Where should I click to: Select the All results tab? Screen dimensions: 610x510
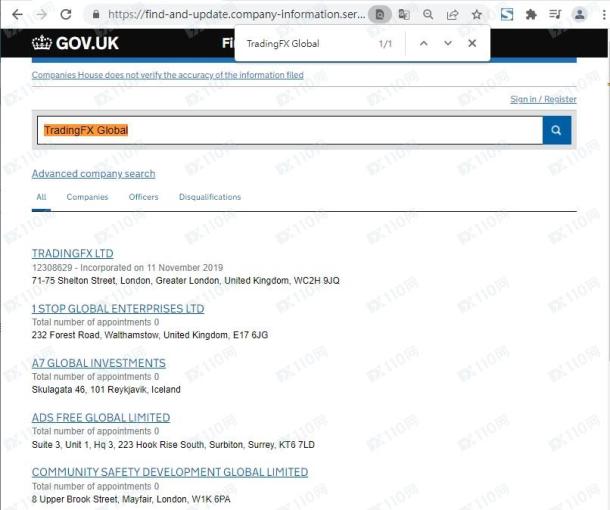[x=41, y=197]
